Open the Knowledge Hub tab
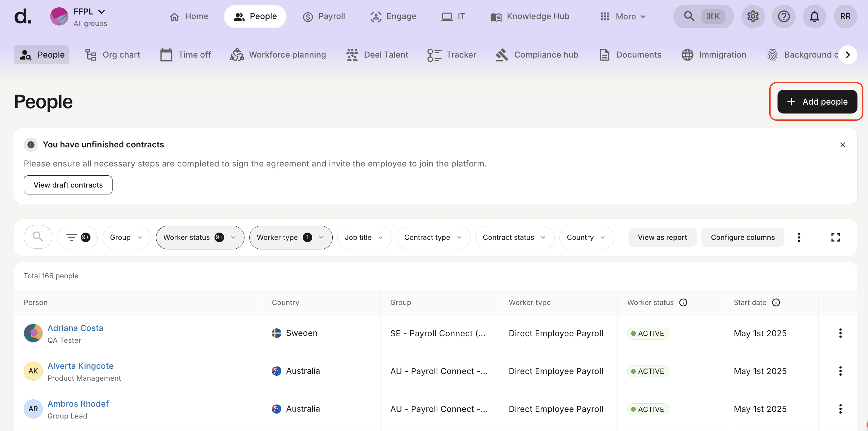The image size is (868, 431). [x=530, y=16]
